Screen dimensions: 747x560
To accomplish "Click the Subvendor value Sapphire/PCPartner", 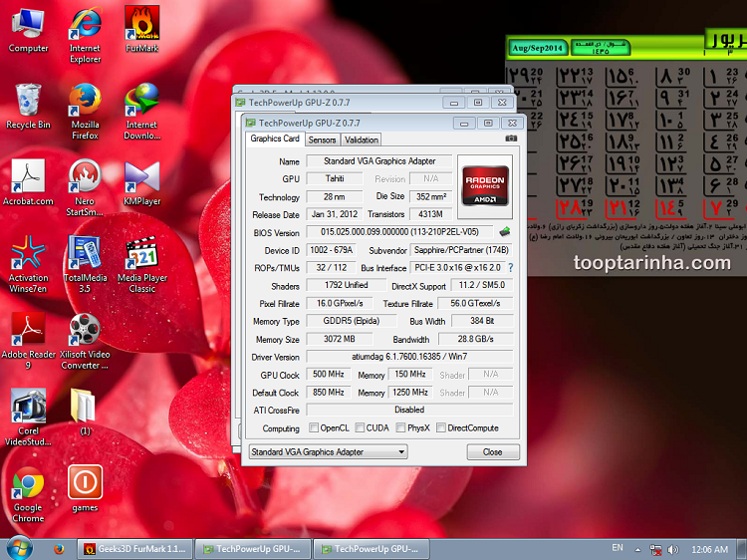I will point(461,250).
